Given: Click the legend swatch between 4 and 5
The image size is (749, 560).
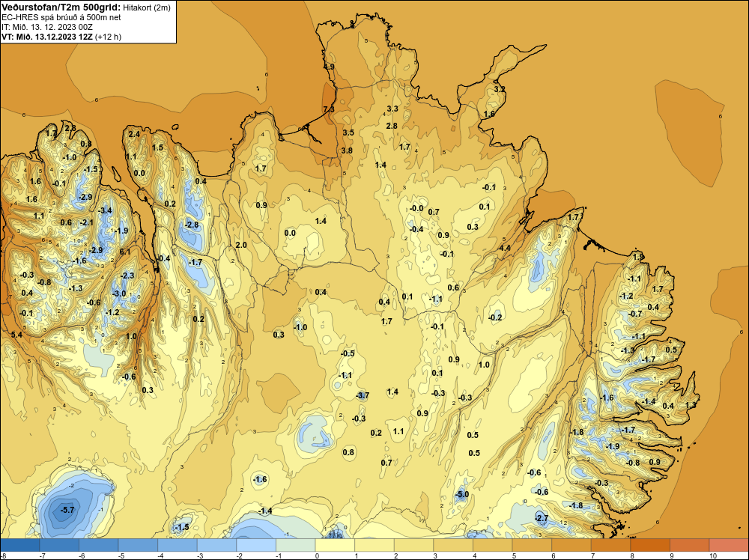Looking at the screenshot, I should [x=493, y=545].
